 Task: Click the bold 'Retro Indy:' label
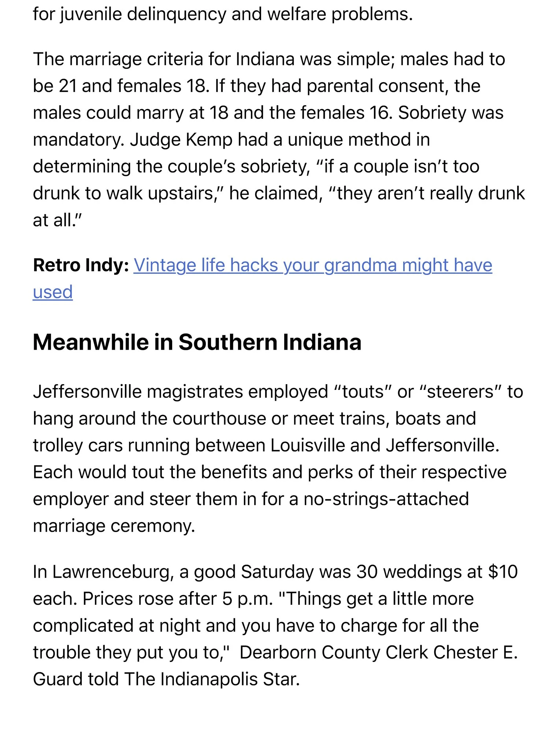[x=81, y=265]
